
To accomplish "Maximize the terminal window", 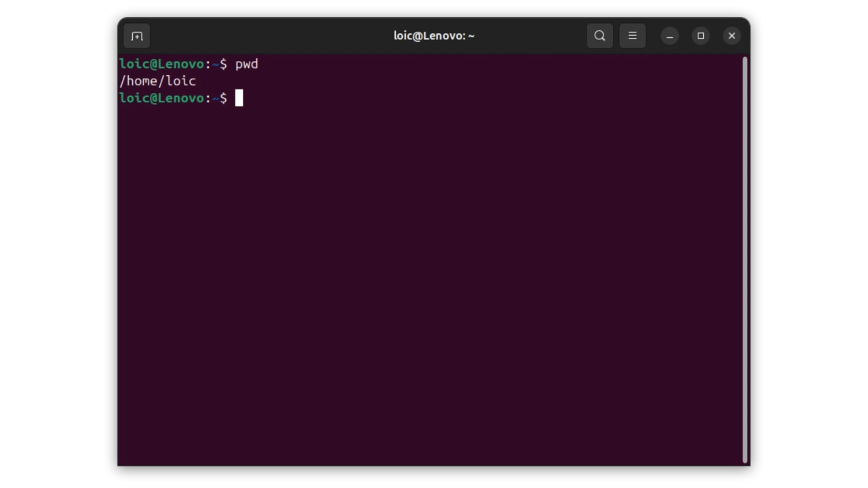I will coord(701,36).
